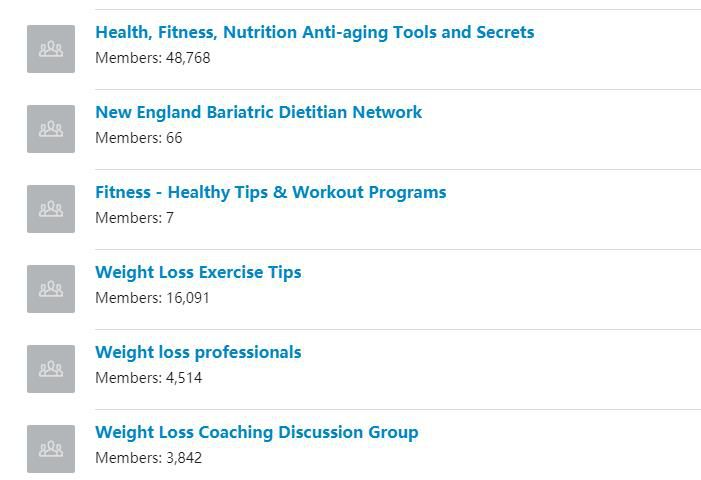
Task: Click the divider line above Weight Loss Coaching Discussion Group
Action: (398, 409)
